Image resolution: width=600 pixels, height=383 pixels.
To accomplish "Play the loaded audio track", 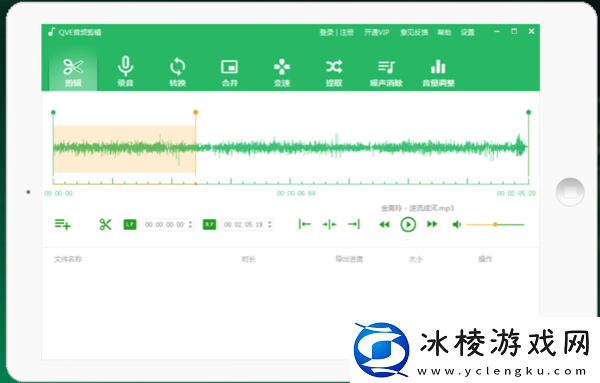I will (x=408, y=225).
